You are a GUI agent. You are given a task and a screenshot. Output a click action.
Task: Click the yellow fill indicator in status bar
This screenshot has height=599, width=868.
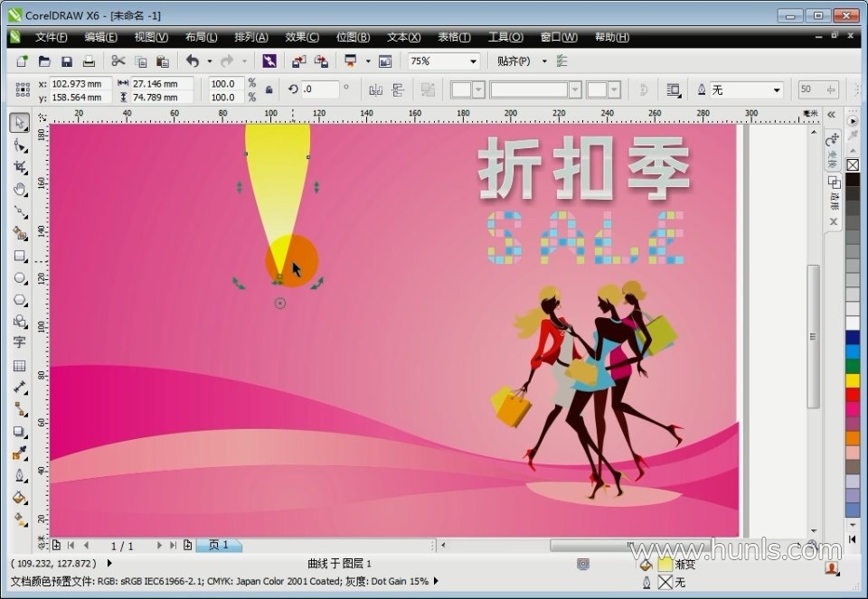(665, 565)
